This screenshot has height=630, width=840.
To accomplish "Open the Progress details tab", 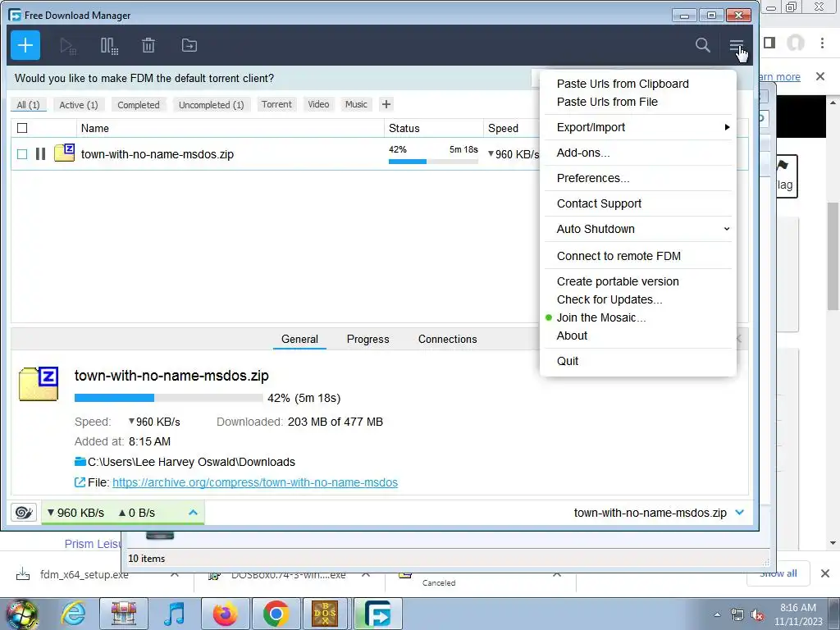I will (x=368, y=339).
